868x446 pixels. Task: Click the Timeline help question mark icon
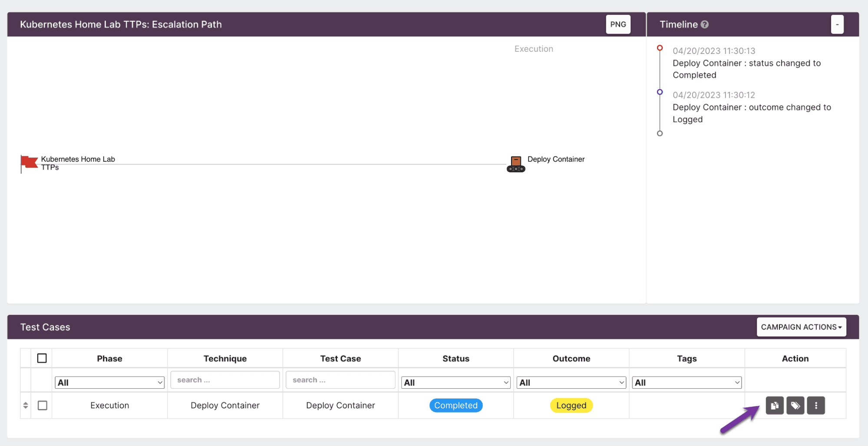click(x=705, y=25)
